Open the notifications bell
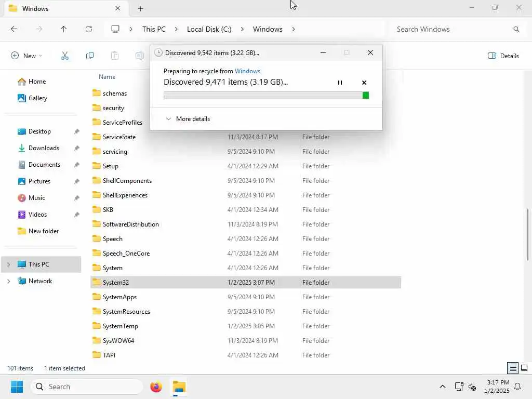The height and width of the screenshot is (399, 532). (x=518, y=387)
